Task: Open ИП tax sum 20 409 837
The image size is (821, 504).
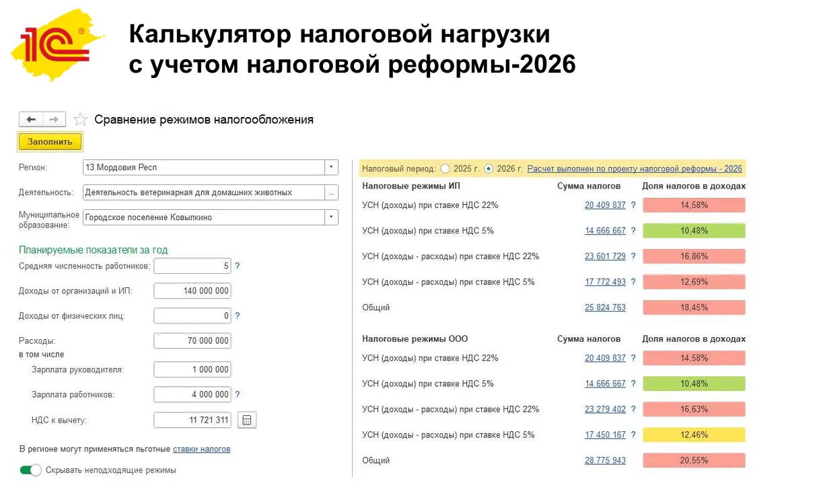Action: [605, 205]
